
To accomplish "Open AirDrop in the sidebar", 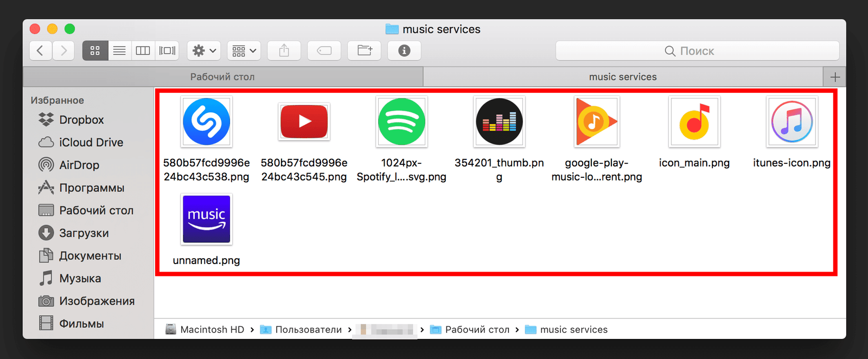I will pos(79,165).
